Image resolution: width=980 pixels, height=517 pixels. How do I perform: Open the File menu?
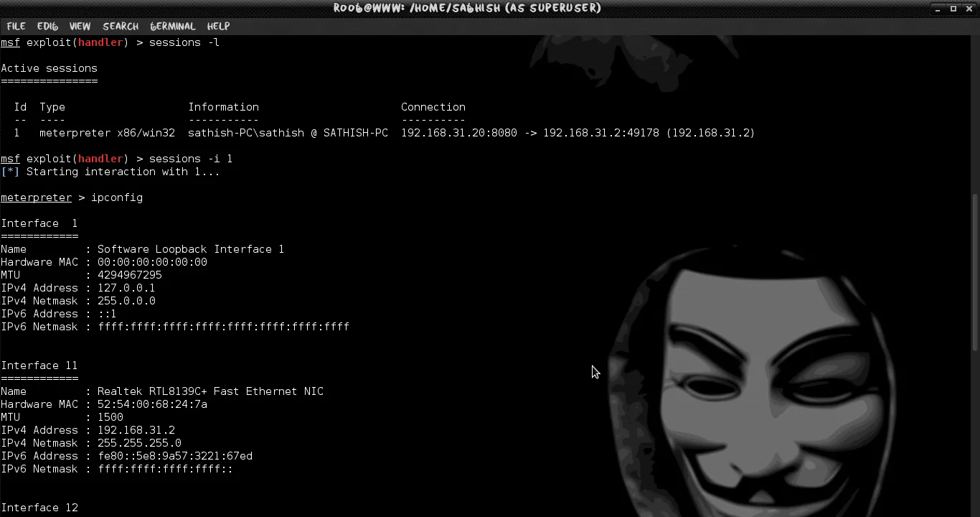pos(16,26)
